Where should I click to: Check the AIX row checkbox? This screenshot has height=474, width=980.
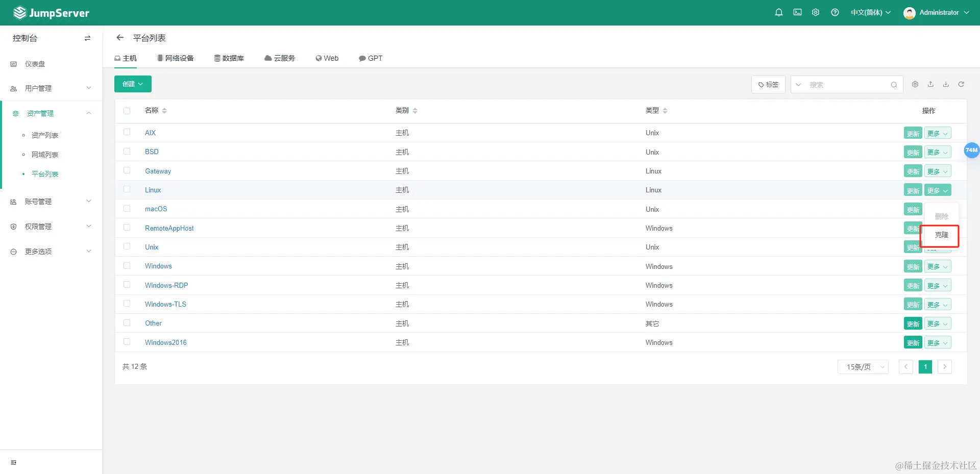click(127, 132)
